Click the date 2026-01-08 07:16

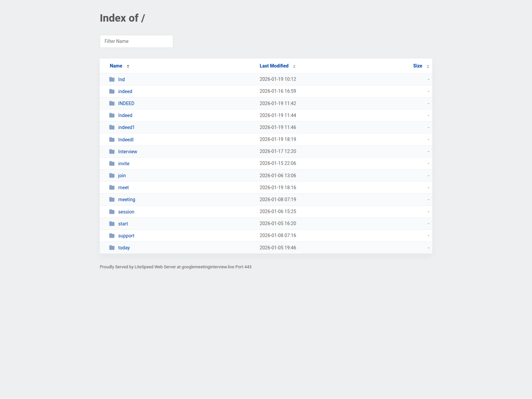(x=278, y=235)
